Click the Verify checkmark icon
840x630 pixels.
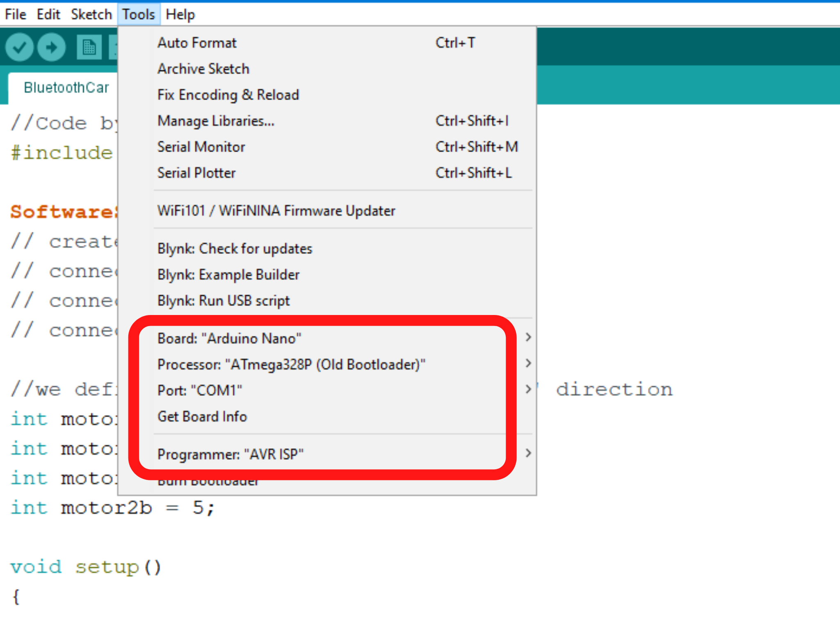19,48
